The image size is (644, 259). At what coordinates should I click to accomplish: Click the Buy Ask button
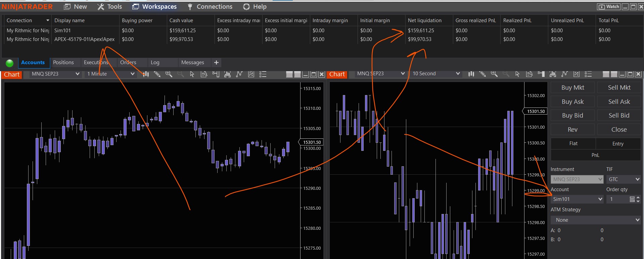click(x=573, y=102)
